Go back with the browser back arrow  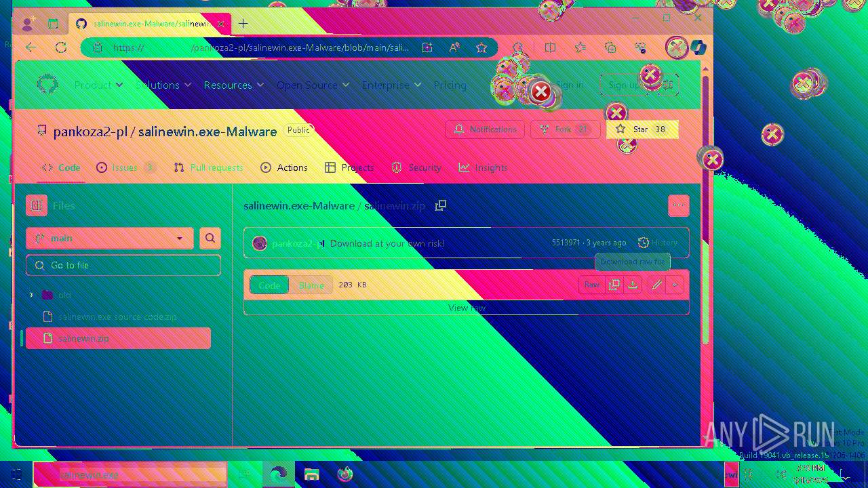click(x=31, y=47)
